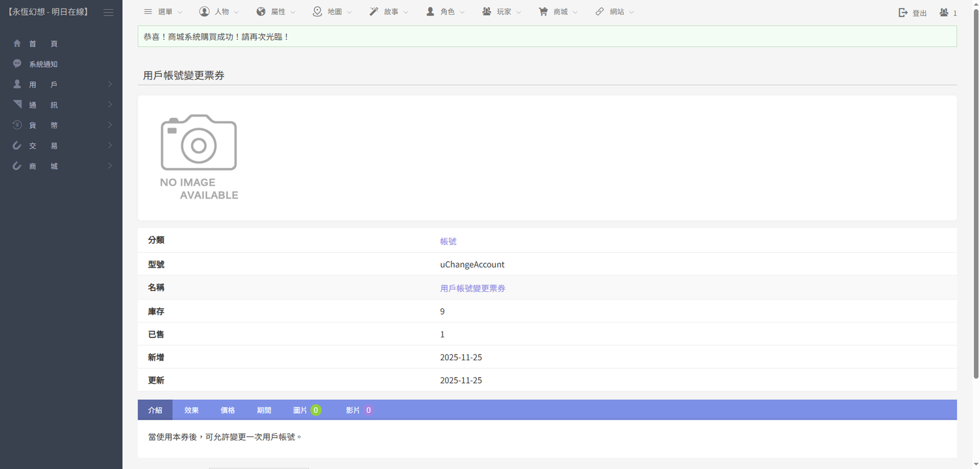The height and width of the screenshot is (469, 980).
Task: Click the map pin icon beside 地圖
Action: (x=317, y=12)
